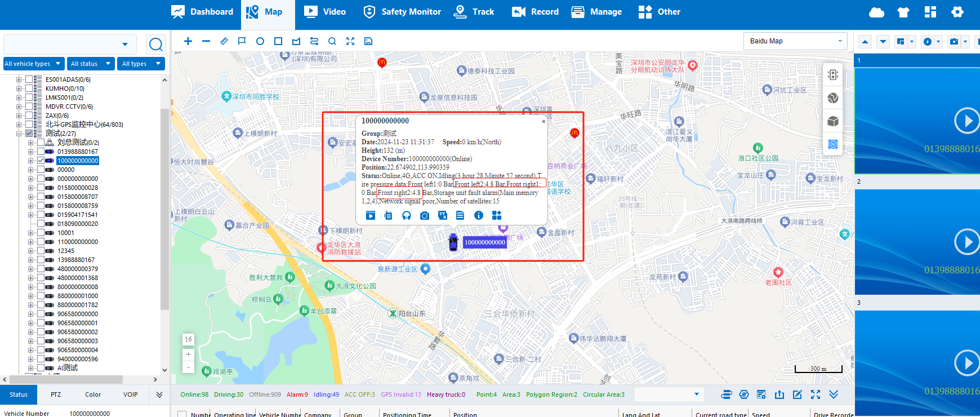Uncheck the box for vehicle 100000000000

point(41,161)
